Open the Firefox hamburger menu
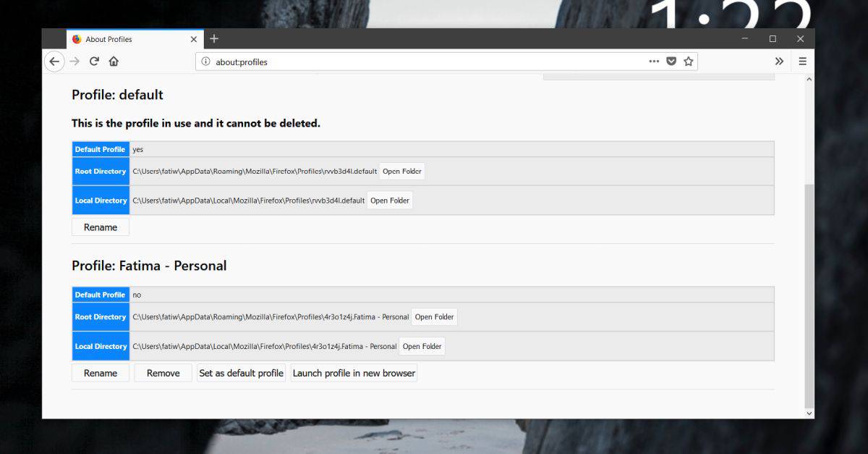 pos(802,62)
